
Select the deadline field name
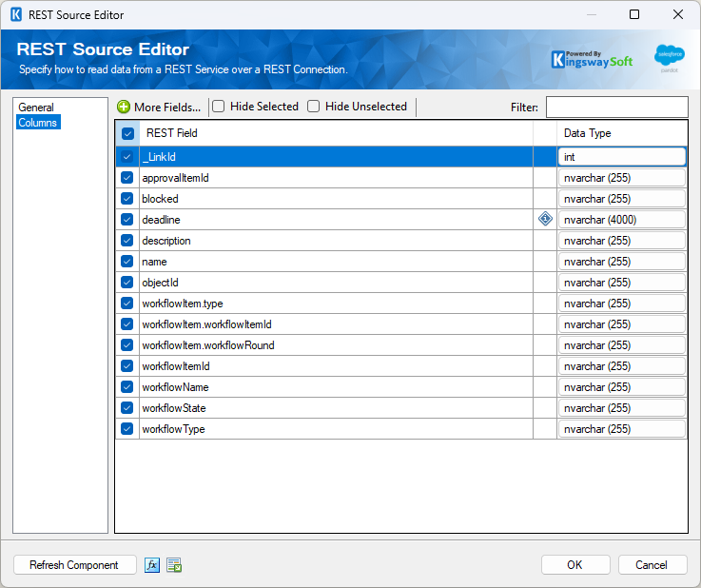pyautogui.click(x=161, y=220)
